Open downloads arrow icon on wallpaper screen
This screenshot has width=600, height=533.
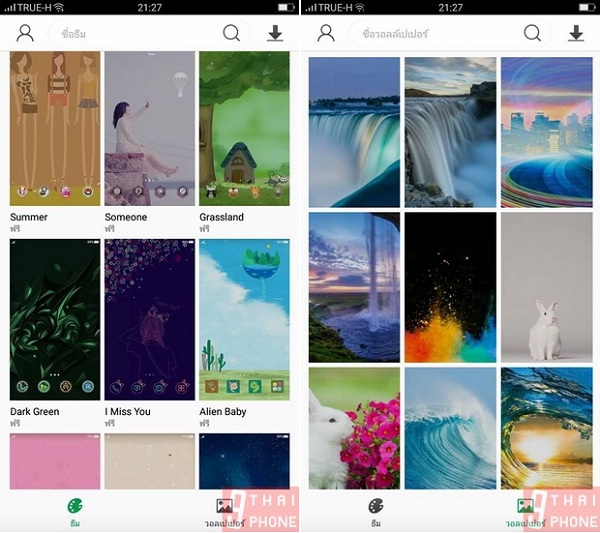[x=576, y=33]
